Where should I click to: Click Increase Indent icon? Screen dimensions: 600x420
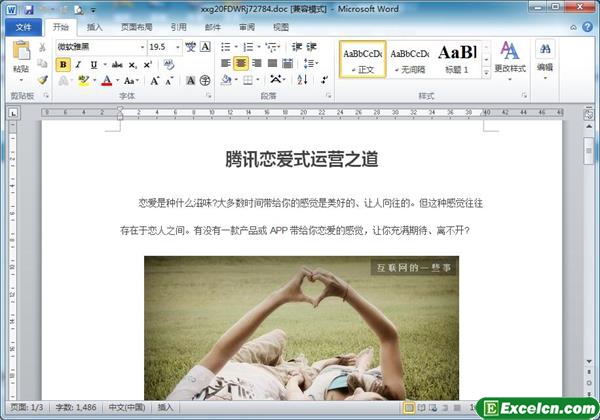pyautogui.click(x=311, y=47)
